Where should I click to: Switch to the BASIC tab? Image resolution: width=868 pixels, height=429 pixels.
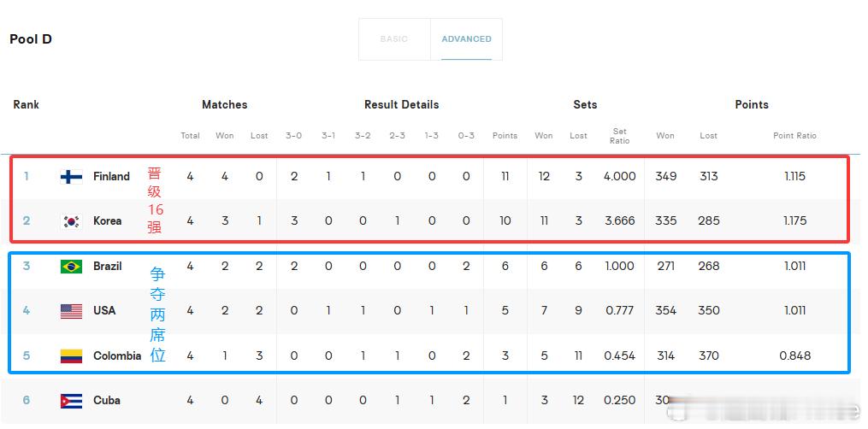coord(394,39)
